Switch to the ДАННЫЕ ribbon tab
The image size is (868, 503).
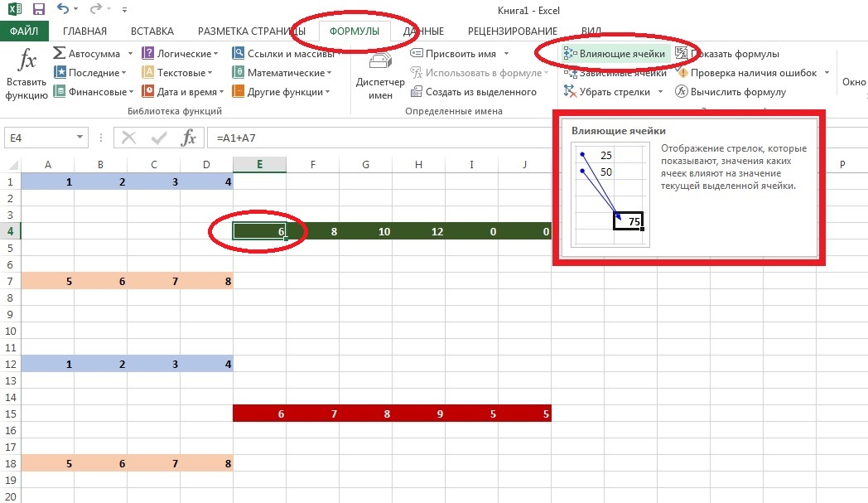tap(423, 31)
